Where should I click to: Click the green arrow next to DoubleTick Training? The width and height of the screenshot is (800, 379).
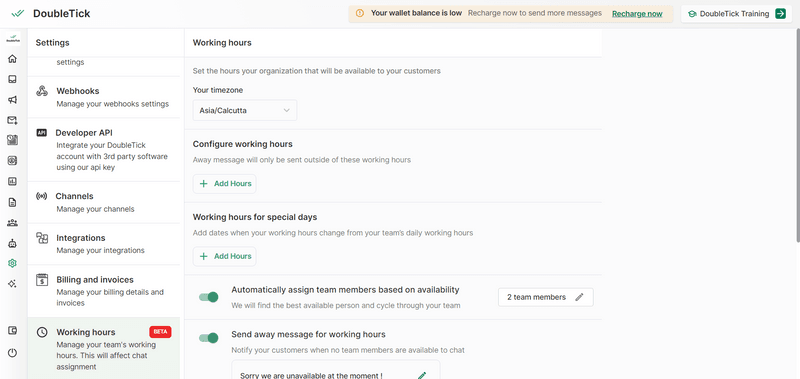coord(780,14)
